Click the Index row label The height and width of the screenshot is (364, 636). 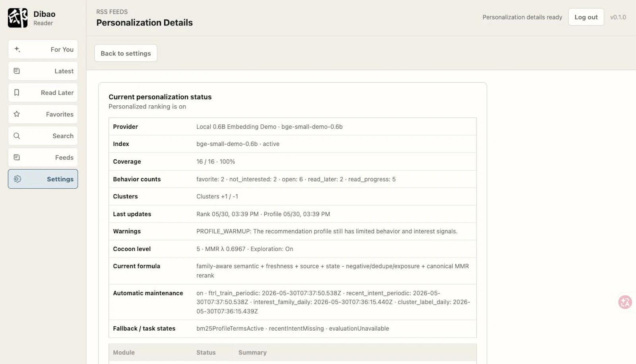(121, 144)
